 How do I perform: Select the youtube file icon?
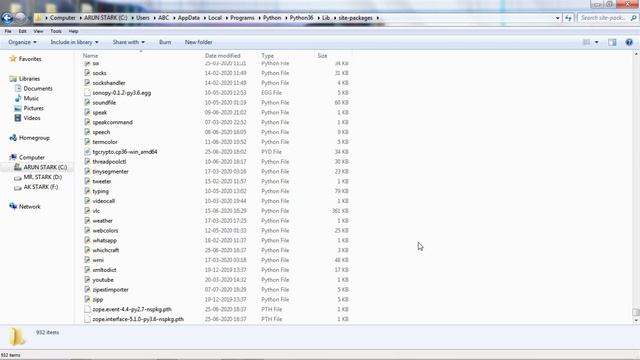[x=87, y=280]
